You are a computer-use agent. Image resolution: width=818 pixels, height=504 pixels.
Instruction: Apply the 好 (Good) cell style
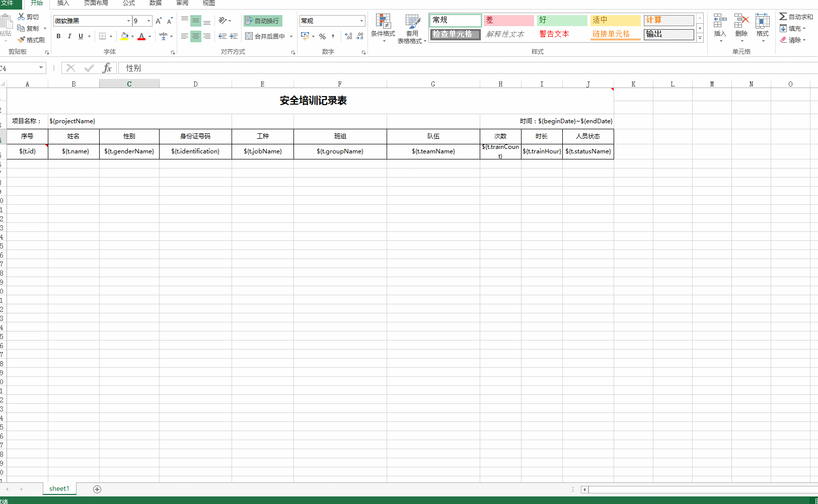(562, 20)
